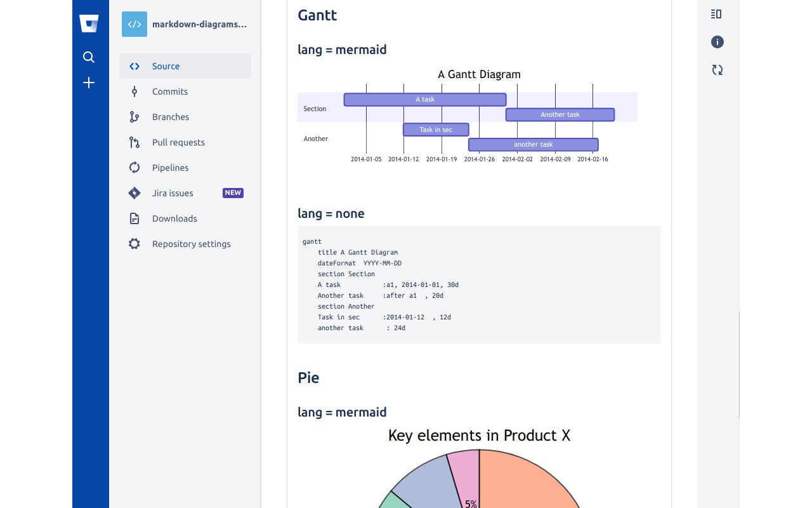Click the 2014-01-26 axis label
Viewport: 812px width, 508px height.
[x=479, y=159]
